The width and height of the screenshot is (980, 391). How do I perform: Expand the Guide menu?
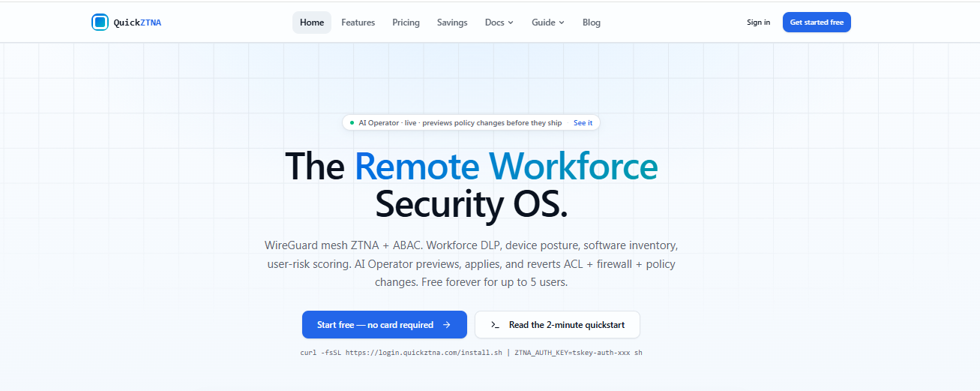[x=548, y=23]
